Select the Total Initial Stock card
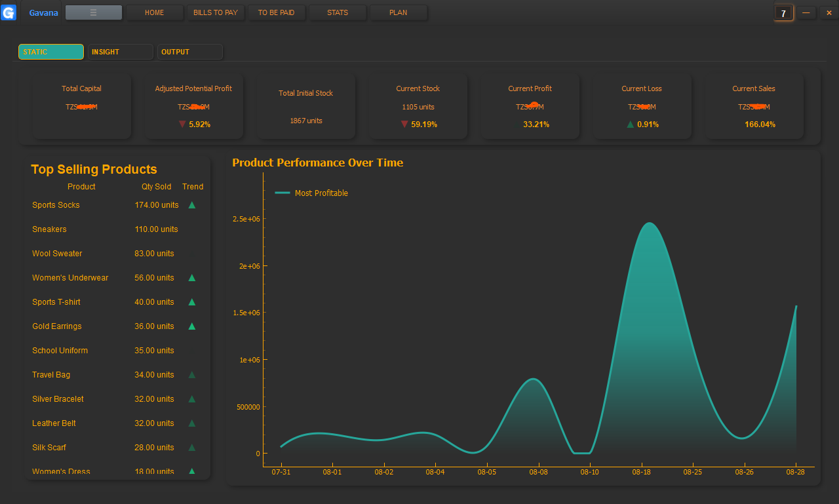Image resolution: width=839 pixels, height=504 pixels. click(306, 106)
